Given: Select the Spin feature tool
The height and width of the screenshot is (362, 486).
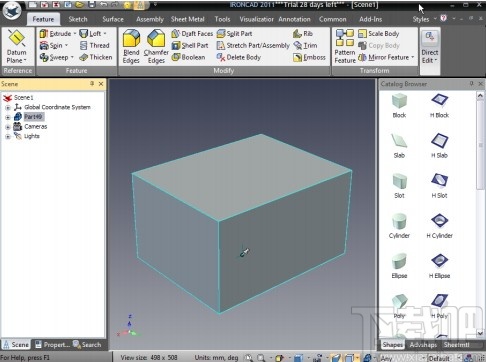Looking at the screenshot, I should tap(51, 45).
